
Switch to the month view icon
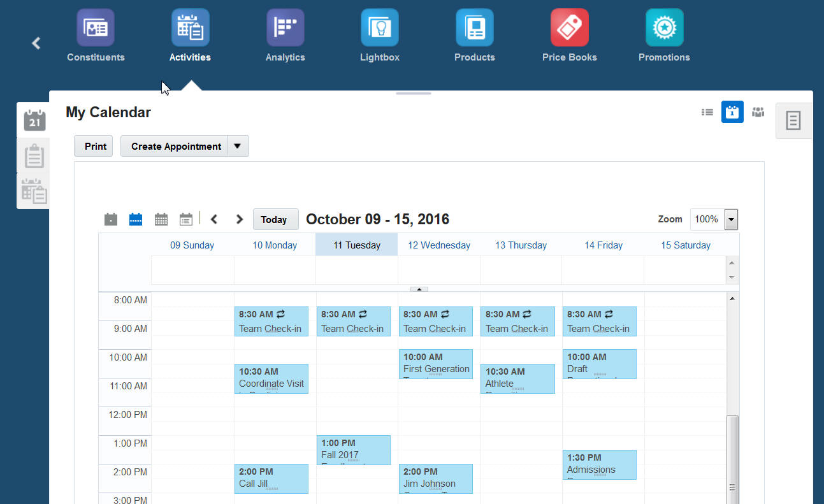(x=161, y=219)
